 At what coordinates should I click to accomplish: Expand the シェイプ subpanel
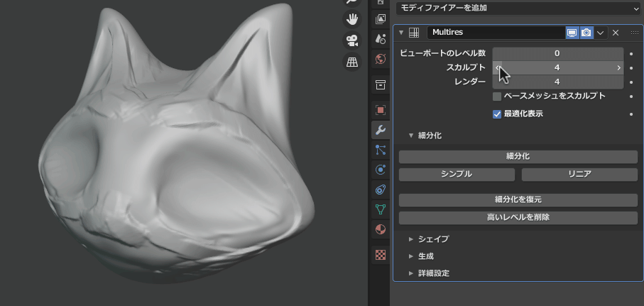(411, 239)
